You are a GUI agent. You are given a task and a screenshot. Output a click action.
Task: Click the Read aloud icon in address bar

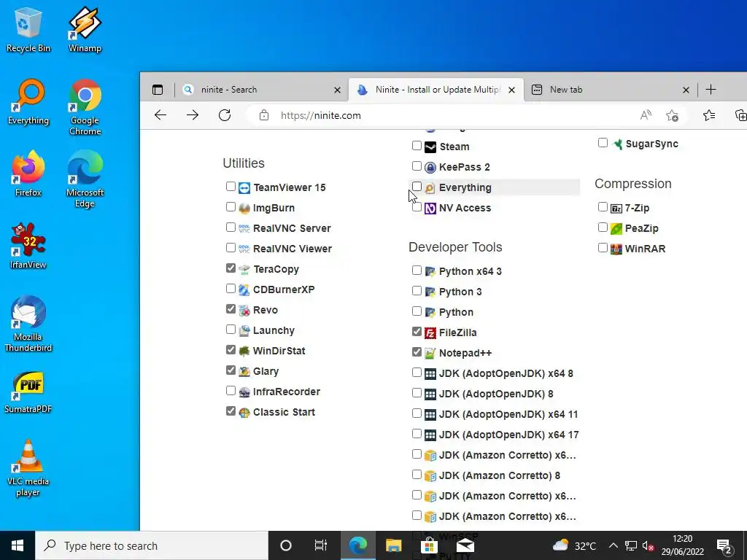[x=646, y=114]
